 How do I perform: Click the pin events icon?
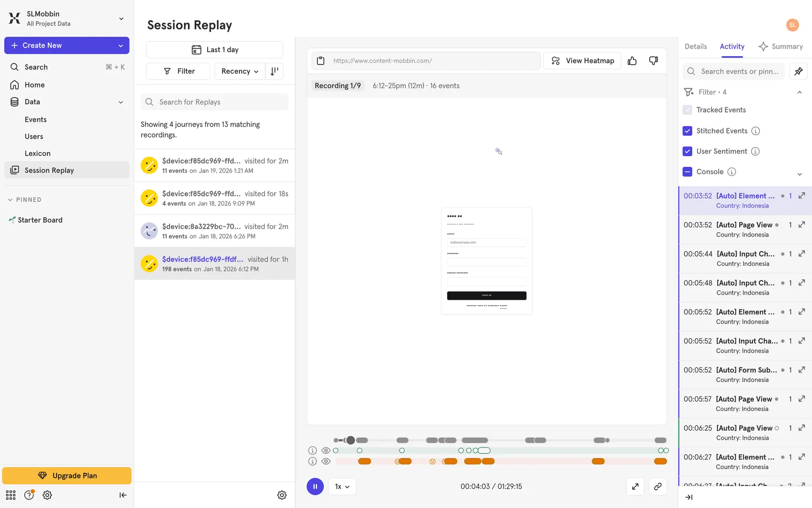click(x=798, y=72)
